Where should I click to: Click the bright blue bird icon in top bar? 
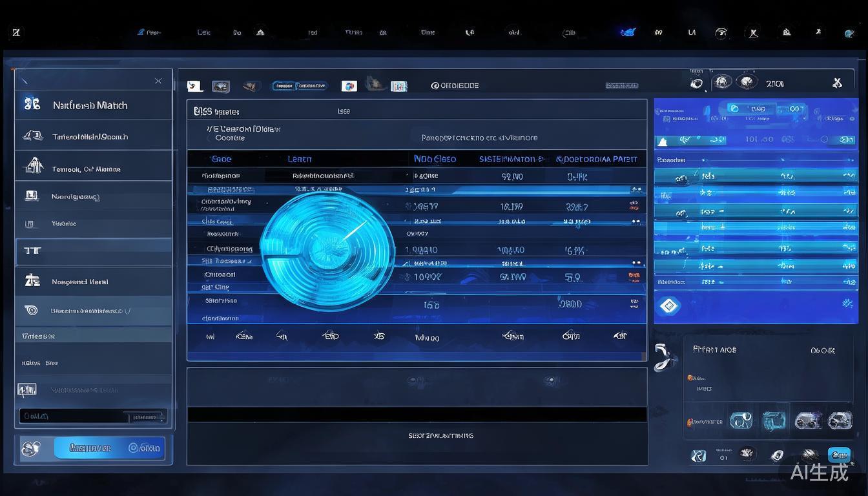[627, 32]
